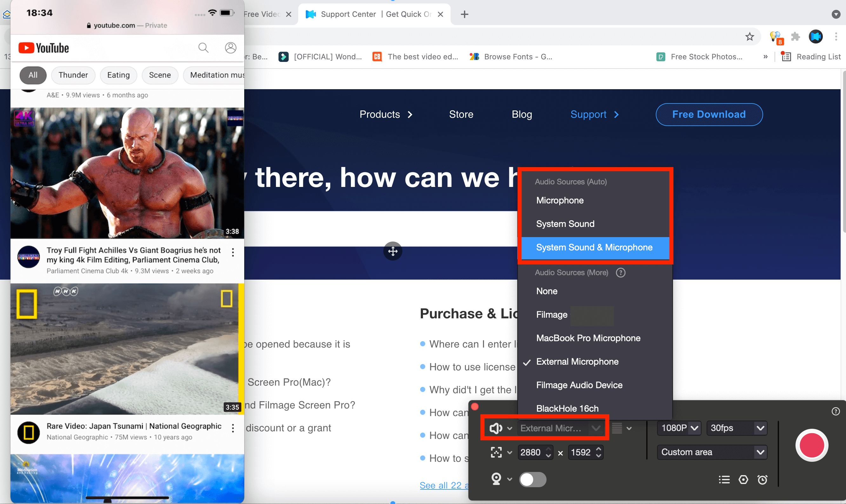Expand the webcam icon dropdown arrow
This screenshot has width=846, height=504.
(x=510, y=479)
